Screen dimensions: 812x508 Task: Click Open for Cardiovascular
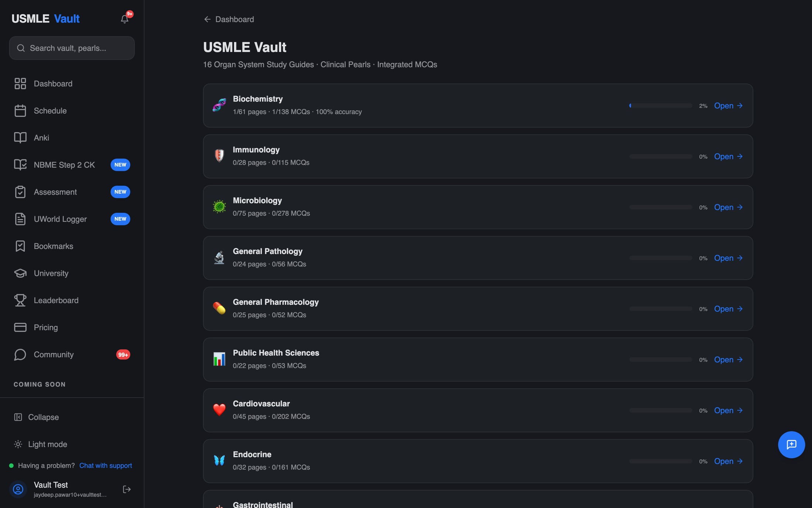(729, 410)
